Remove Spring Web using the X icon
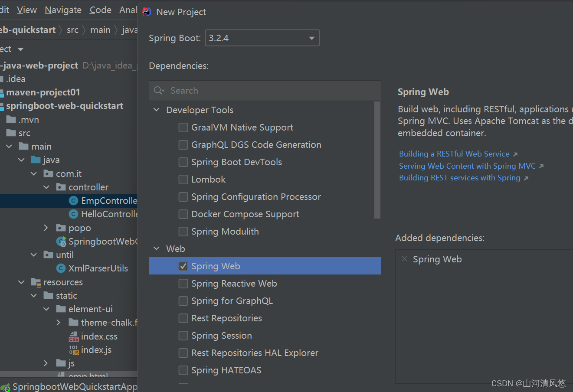This screenshot has width=573, height=392. [404, 259]
